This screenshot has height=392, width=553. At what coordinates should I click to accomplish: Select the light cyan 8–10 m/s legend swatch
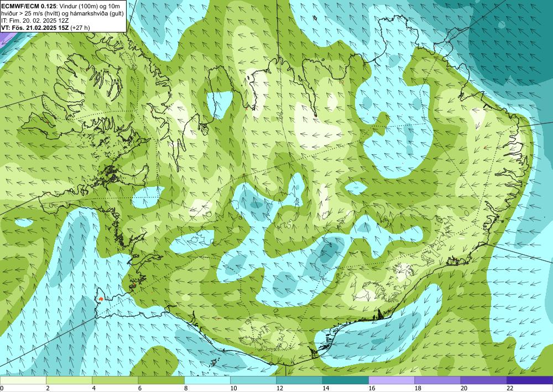pos(207,380)
